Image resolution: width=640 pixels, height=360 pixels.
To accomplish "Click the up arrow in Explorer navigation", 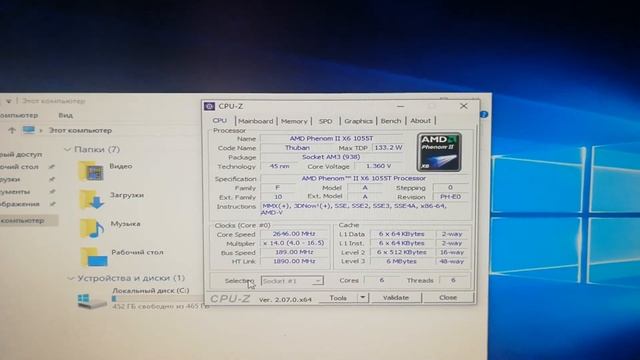I will (x=12, y=130).
